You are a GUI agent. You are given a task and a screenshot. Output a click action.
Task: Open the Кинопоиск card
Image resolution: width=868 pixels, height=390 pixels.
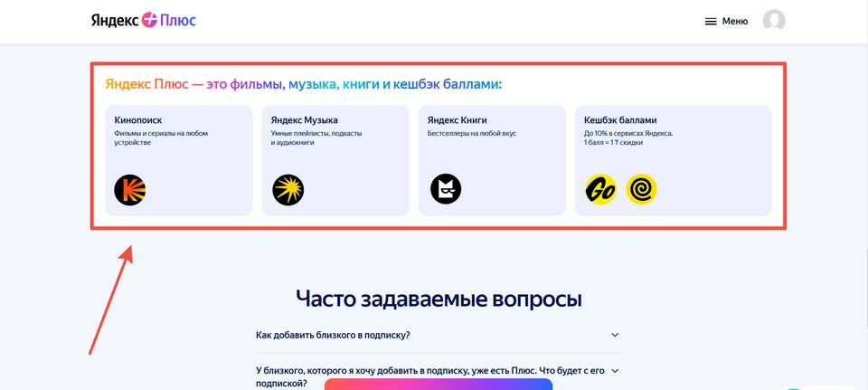pos(179,160)
